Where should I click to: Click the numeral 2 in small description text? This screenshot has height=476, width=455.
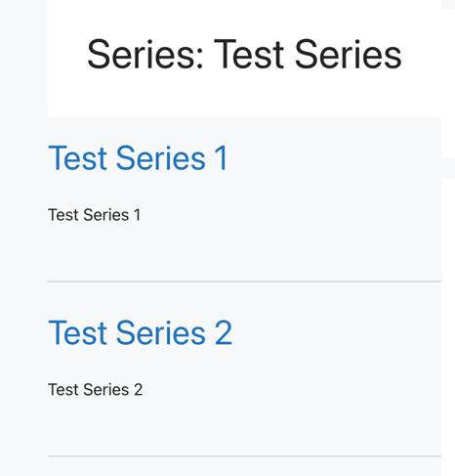point(139,390)
